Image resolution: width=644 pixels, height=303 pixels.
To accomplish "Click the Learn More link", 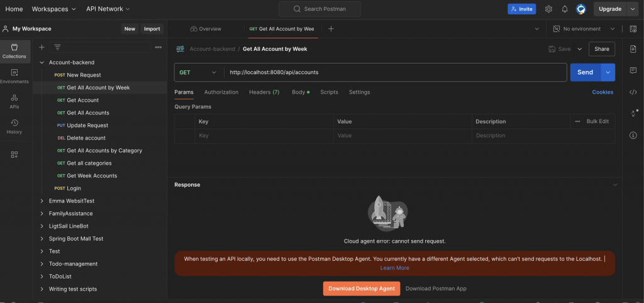I will [394, 268].
